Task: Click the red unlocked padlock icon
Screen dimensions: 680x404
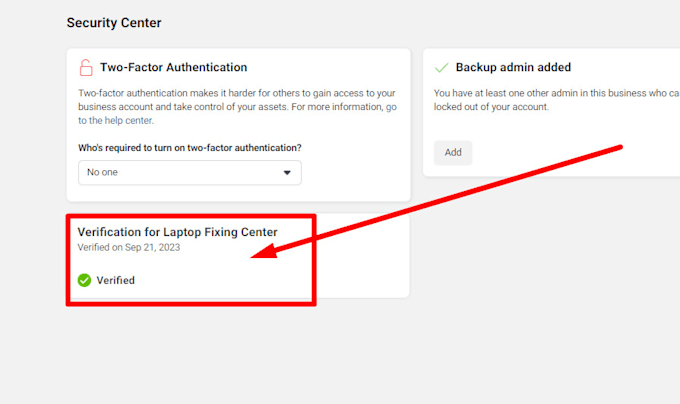Action: click(x=86, y=68)
